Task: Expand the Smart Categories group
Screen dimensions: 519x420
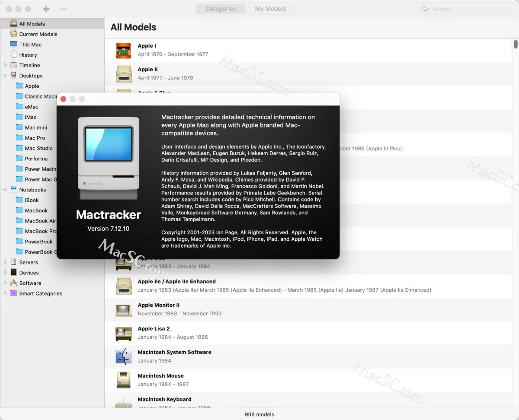Action: 5,293
